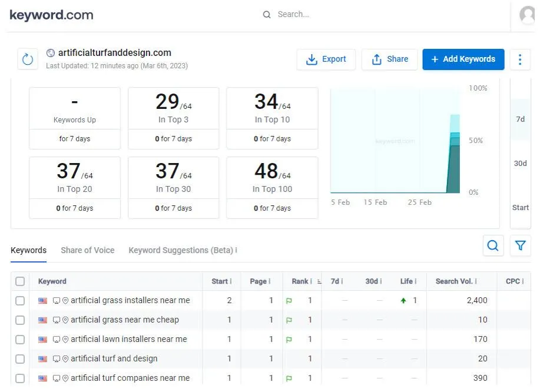The width and height of the screenshot is (540, 392).
Task: Click the US flag for artificial turf and design
Action: coord(43,359)
